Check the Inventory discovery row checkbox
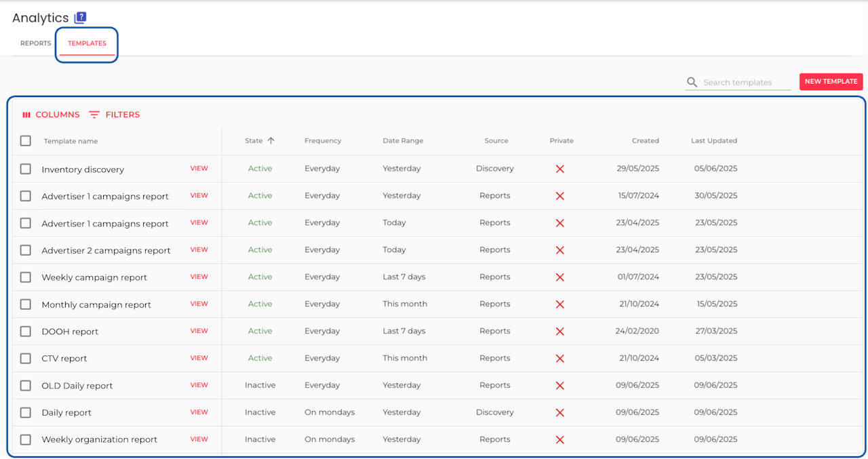Image resolution: width=868 pixels, height=459 pixels. (x=26, y=169)
